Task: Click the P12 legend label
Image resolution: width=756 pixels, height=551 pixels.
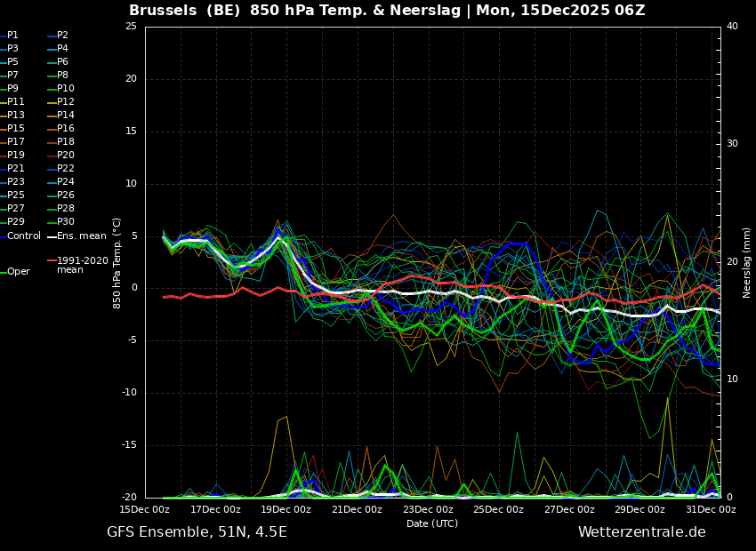Action: click(x=66, y=101)
